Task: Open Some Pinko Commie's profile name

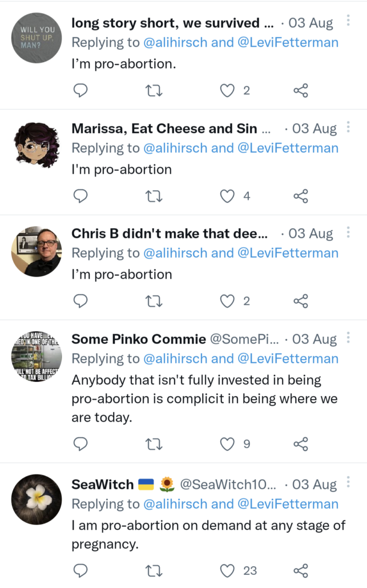Action: pos(138,339)
